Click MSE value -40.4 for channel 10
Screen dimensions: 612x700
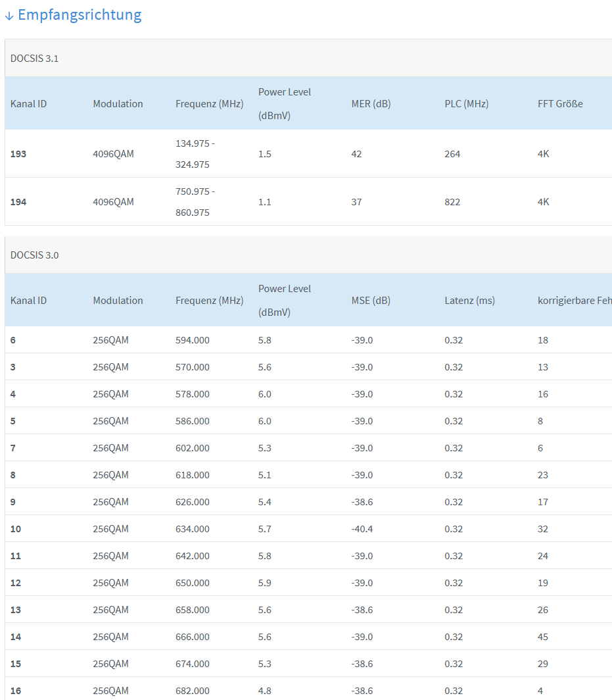pos(362,529)
